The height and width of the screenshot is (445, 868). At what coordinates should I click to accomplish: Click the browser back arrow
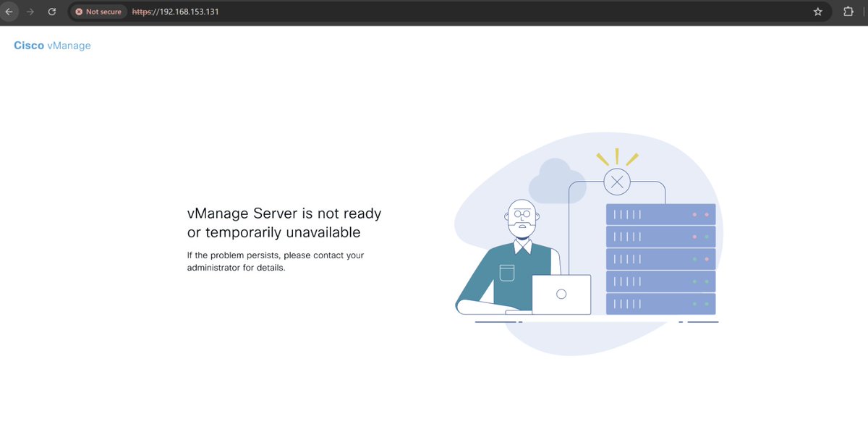tap(8, 12)
